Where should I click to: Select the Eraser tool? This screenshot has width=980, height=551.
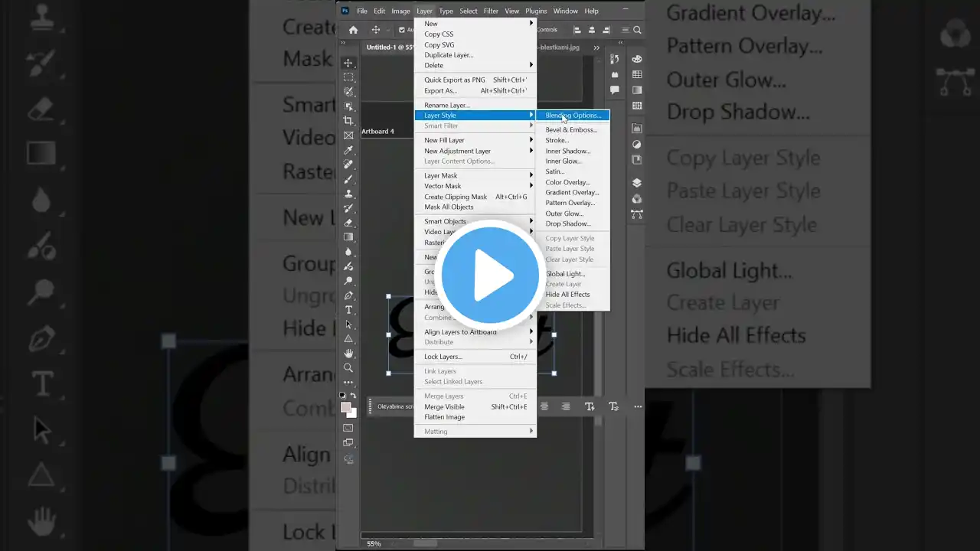pyautogui.click(x=348, y=223)
